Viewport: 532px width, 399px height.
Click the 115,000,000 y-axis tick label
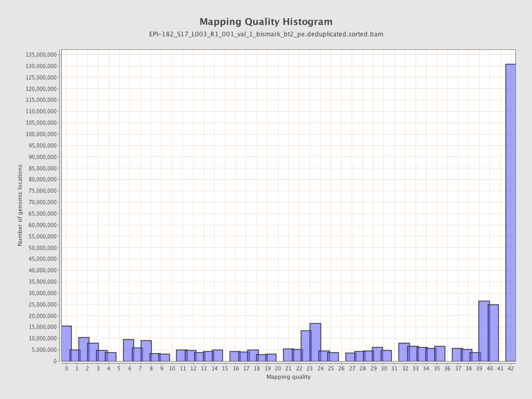coord(41,100)
